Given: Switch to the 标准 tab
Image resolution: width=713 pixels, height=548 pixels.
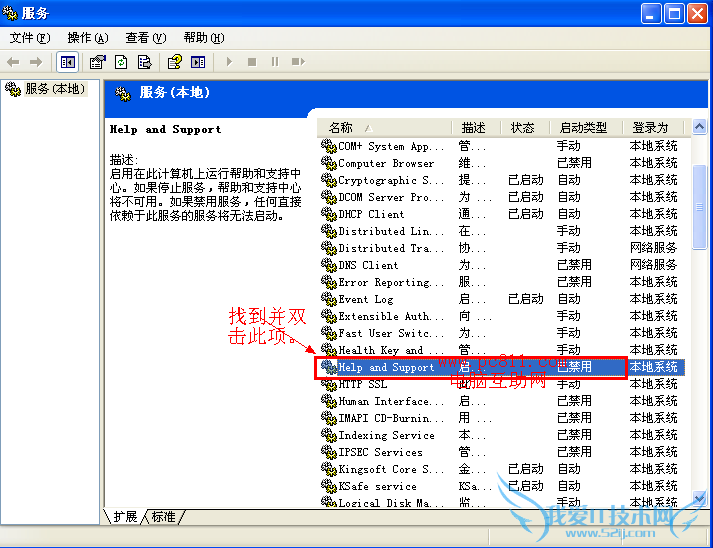Looking at the screenshot, I should (164, 517).
